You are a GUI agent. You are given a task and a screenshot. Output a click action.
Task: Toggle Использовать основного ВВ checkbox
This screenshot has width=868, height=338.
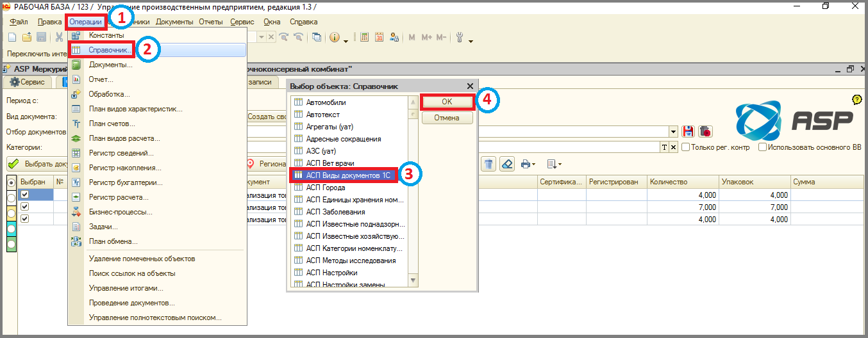(x=762, y=147)
